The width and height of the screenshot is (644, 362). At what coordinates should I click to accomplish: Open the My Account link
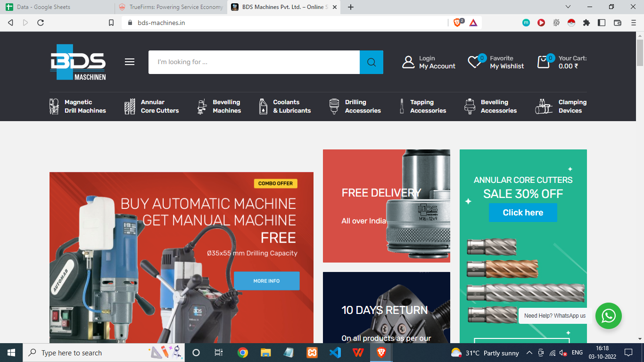(438, 66)
